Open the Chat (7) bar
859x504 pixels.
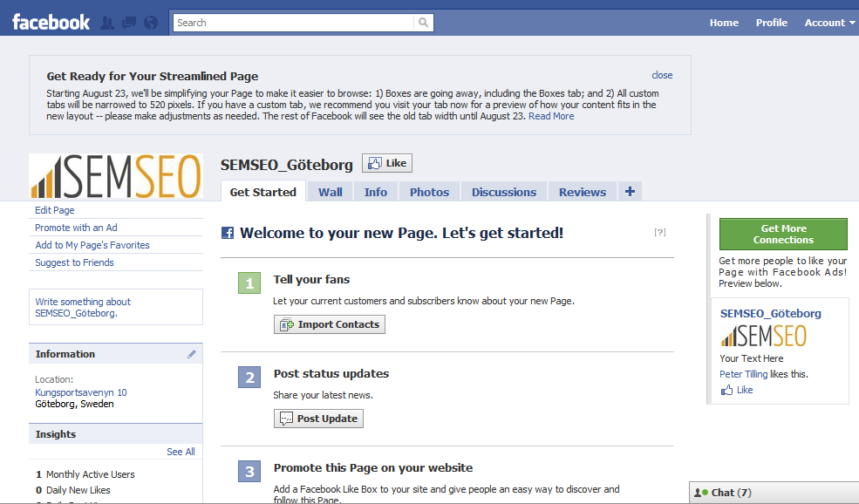774,493
